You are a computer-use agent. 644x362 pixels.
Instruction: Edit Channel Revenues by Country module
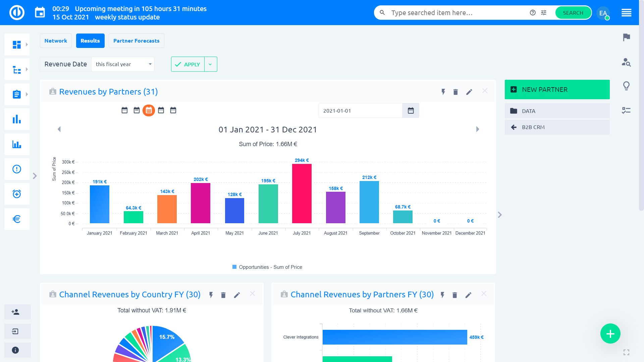237,295
